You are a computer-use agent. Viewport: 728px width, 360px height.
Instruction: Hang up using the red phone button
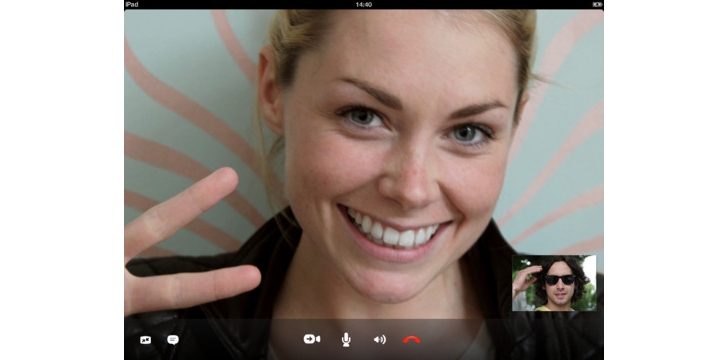click(411, 340)
